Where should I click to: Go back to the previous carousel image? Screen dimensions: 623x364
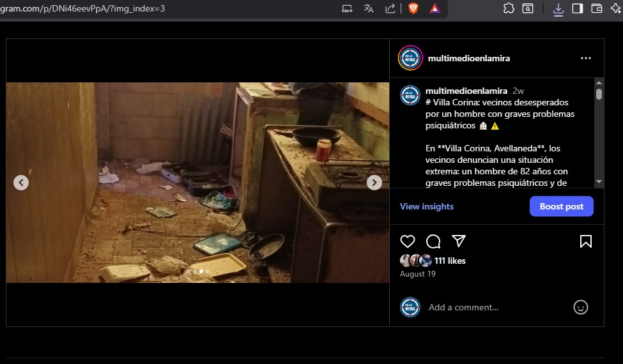21,183
